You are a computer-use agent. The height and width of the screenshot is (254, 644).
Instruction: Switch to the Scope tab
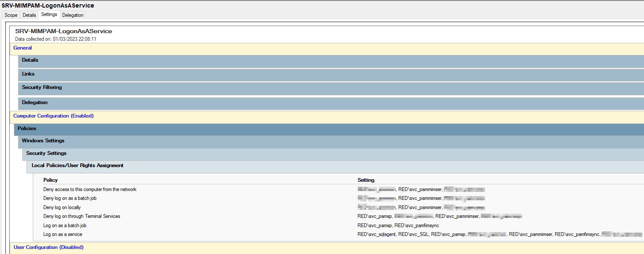(11, 15)
